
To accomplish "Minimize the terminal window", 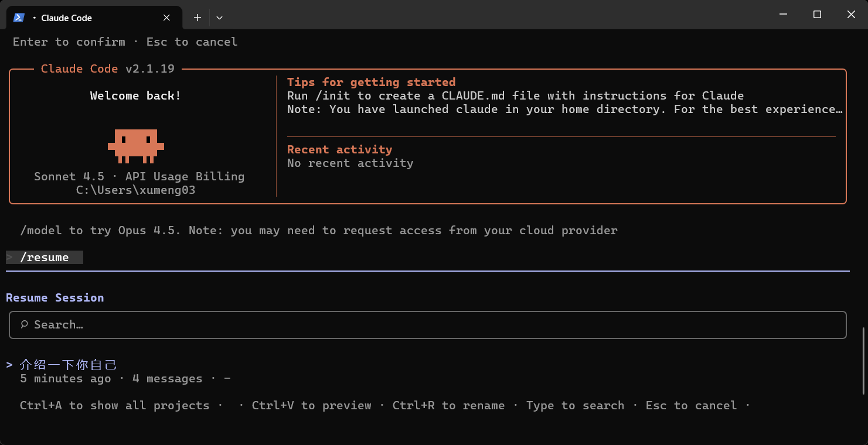I will (x=782, y=15).
